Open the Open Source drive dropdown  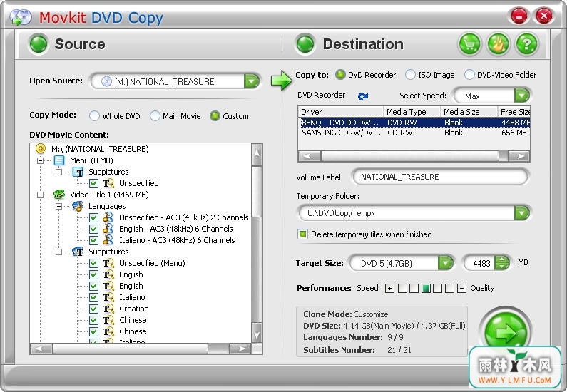click(x=251, y=81)
